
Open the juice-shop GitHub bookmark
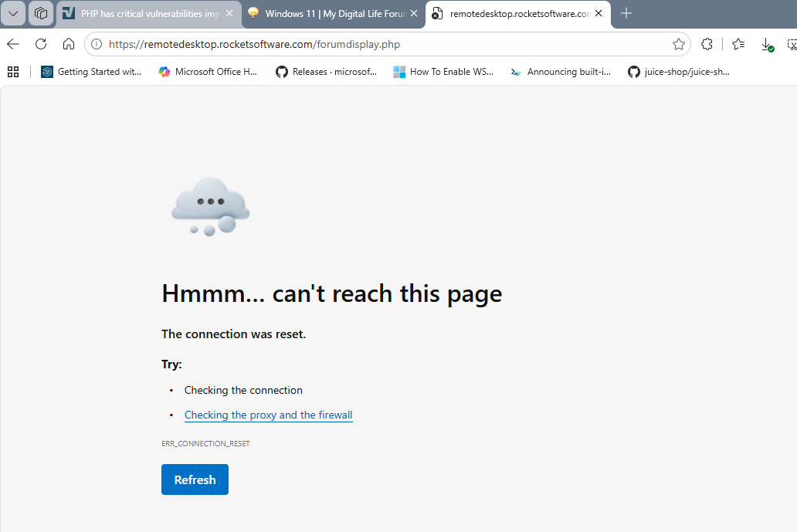(x=679, y=72)
